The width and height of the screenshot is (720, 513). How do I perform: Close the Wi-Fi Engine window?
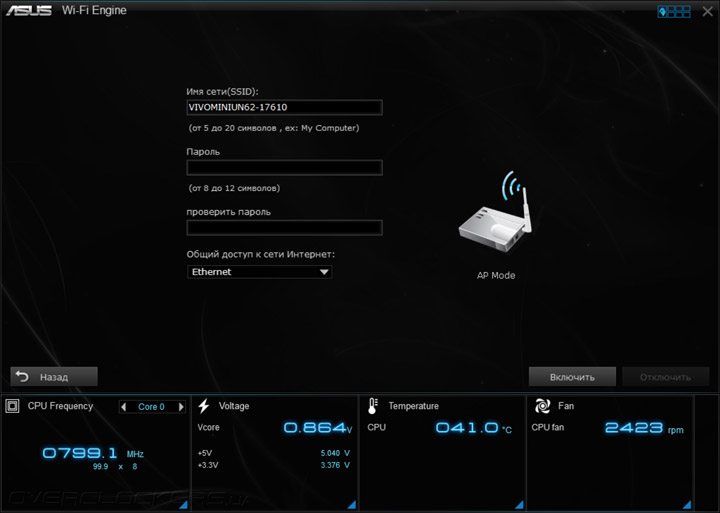pyautogui.click(x=708, y=11)
